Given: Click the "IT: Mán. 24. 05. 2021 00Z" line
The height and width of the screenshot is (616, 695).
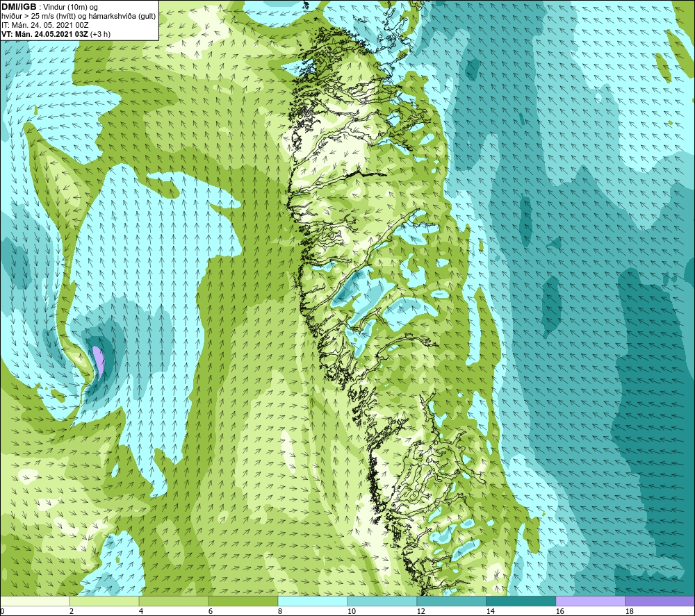Looking at the screenshot, I should (x=44, y=25).
